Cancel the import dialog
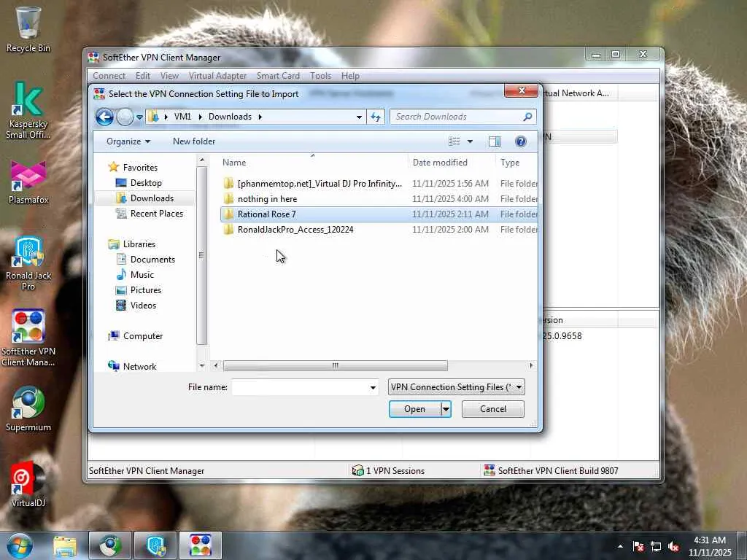The image size is (747, 560). coord(493,409)
